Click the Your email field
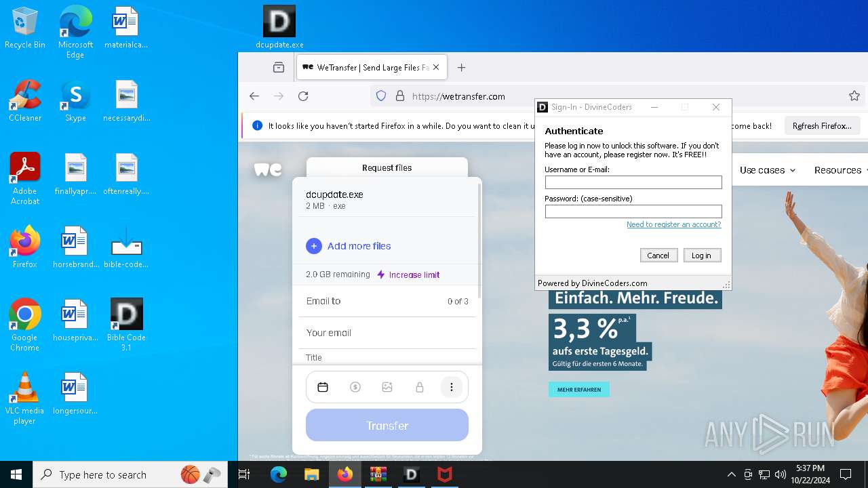This screenshot has height=488, width=868. tap(387, 333)
